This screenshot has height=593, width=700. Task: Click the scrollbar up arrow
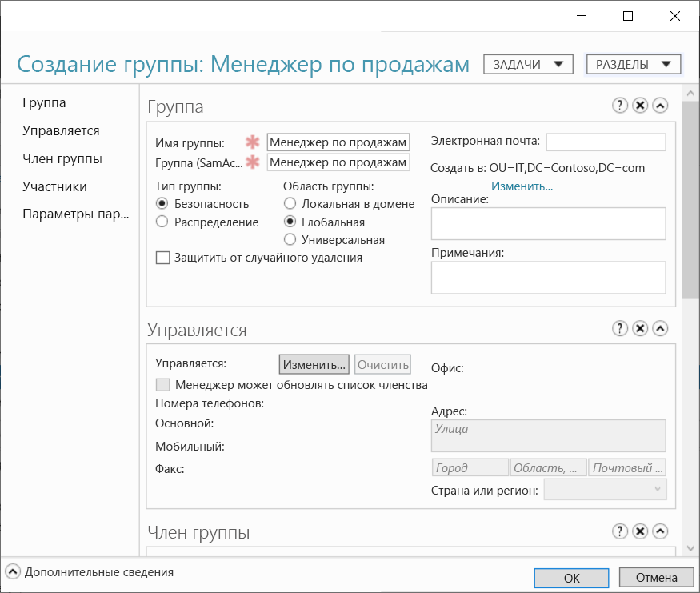pyautogui.click(x=690, y=94)
